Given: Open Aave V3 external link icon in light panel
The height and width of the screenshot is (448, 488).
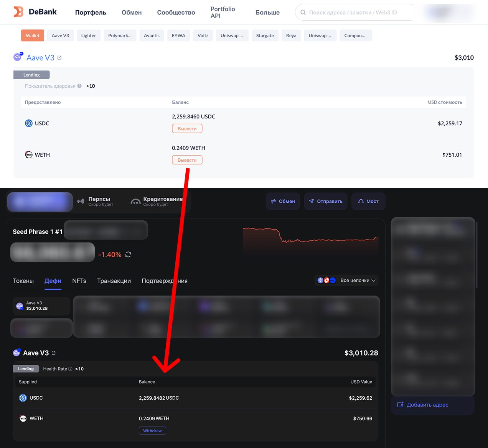Looking at the screenshot, I should point(59,58).
